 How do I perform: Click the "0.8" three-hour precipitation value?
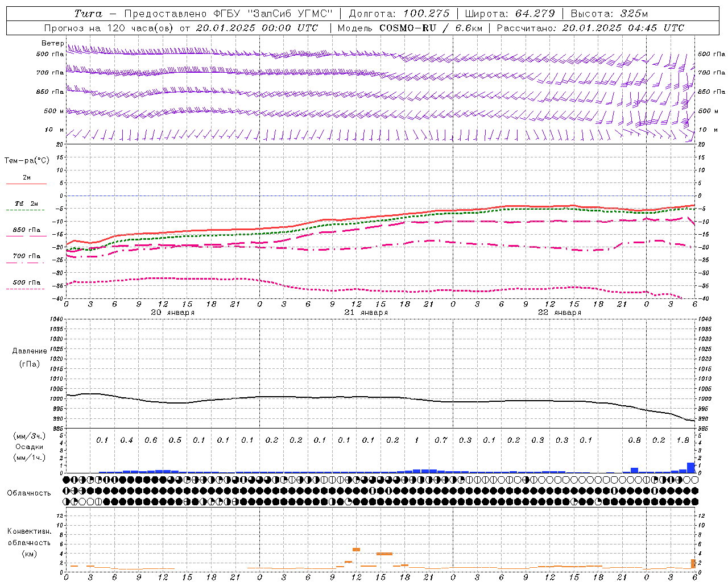634,440
